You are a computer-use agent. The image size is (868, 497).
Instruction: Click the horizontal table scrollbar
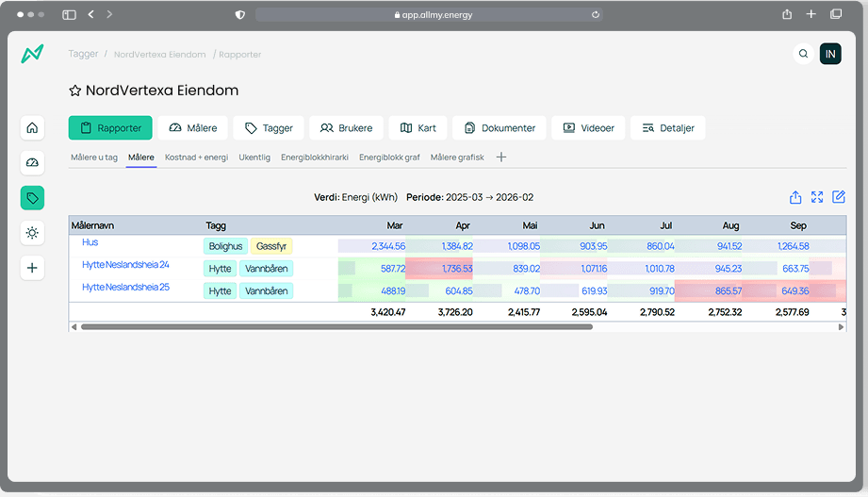(x=336, y=327)
